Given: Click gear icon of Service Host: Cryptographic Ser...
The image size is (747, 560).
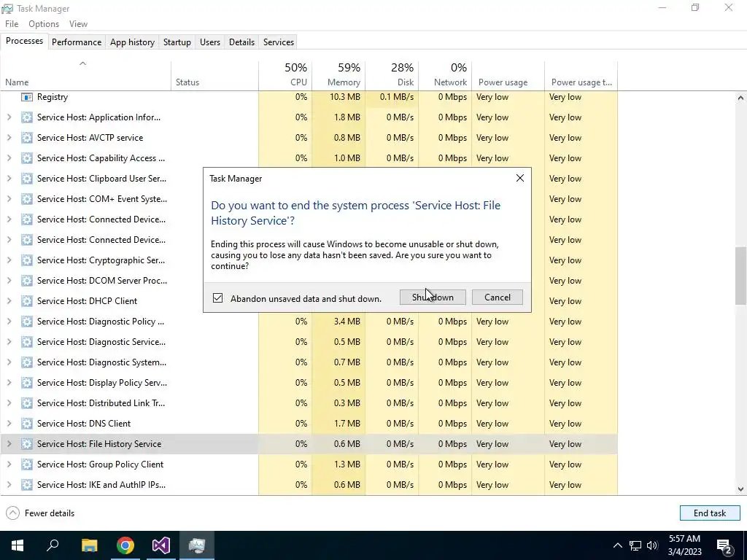Looking at the screenshot, I should (x=27, y=260).
